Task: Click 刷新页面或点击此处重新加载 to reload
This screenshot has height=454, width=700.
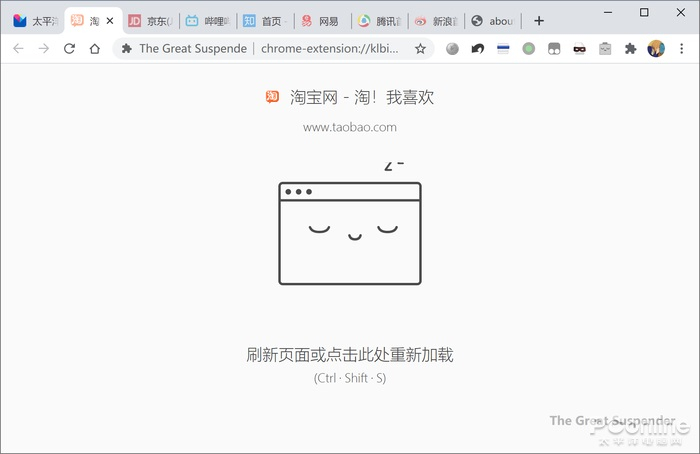Action: coord(350,355)
